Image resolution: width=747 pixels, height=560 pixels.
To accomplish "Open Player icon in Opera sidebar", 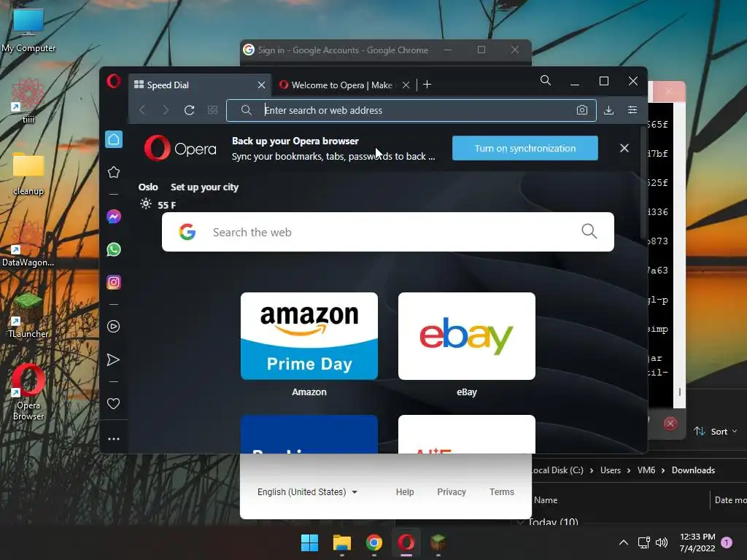I will 113,326.
